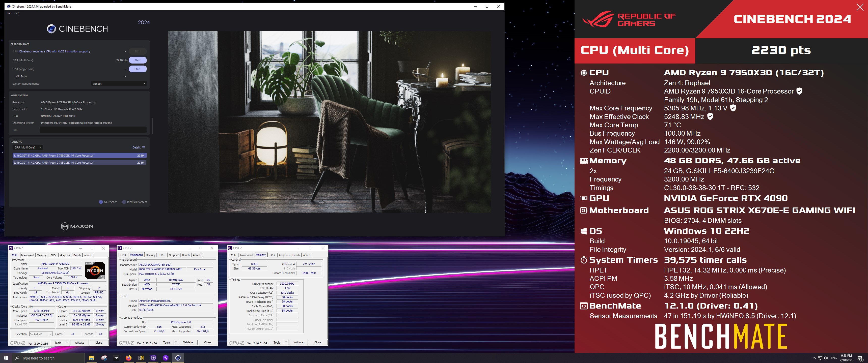Open Tools dropdown arrow in Memory CPU-Z window
This screenshot has width=868, height=363.
pos(286,342)
